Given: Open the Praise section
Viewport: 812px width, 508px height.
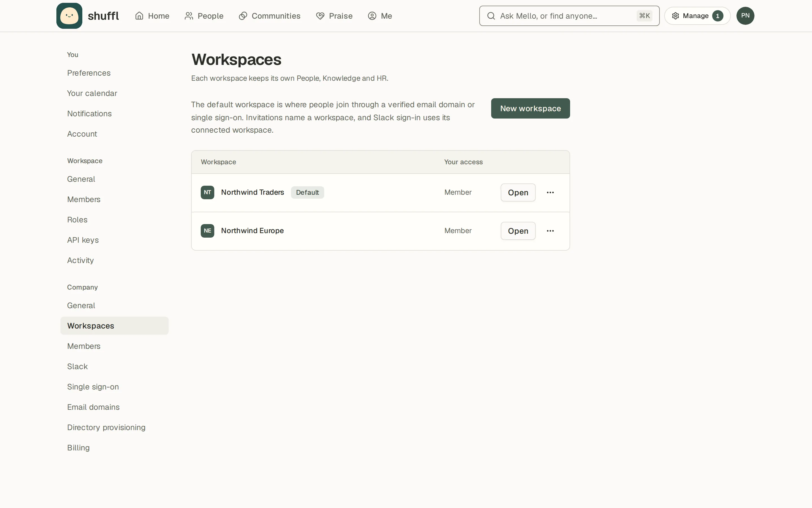Looking at the screenshot, I should point(334,16).
